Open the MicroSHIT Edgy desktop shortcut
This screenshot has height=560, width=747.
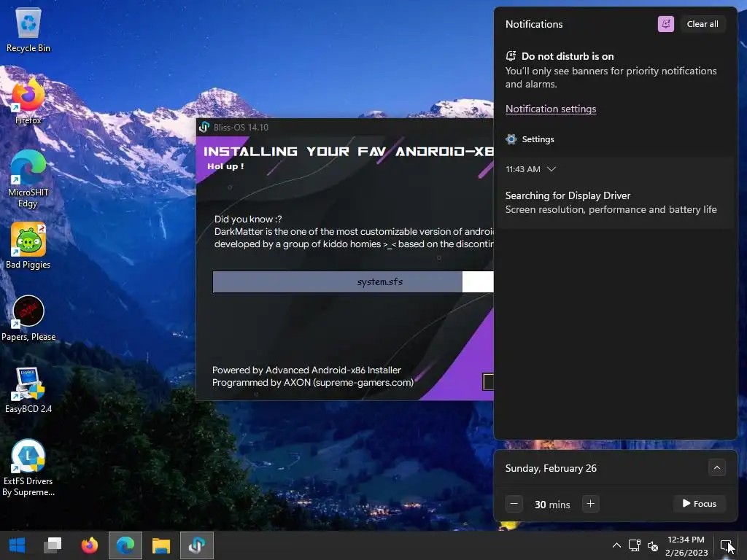point(28,179)
